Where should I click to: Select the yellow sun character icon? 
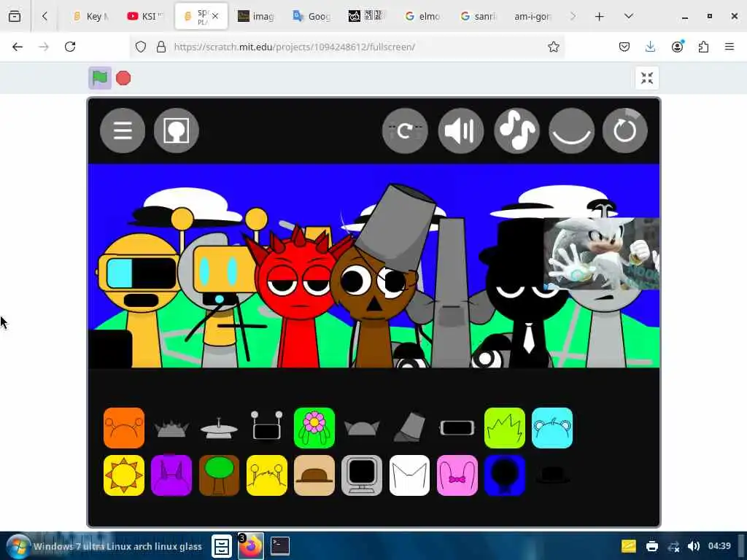(x=124, y=475)
